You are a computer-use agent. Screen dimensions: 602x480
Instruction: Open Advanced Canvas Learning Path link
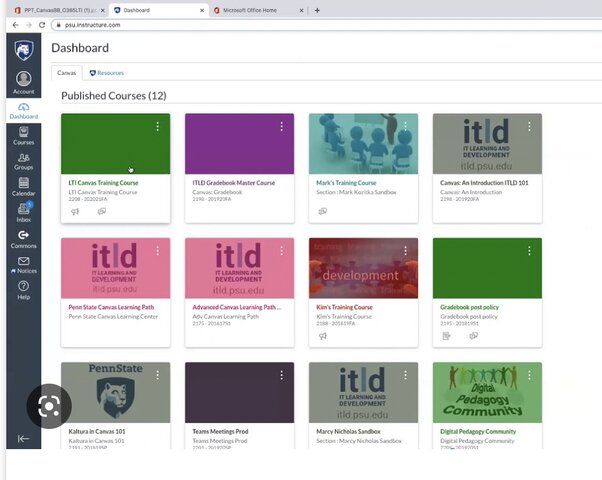coord(237,307)
